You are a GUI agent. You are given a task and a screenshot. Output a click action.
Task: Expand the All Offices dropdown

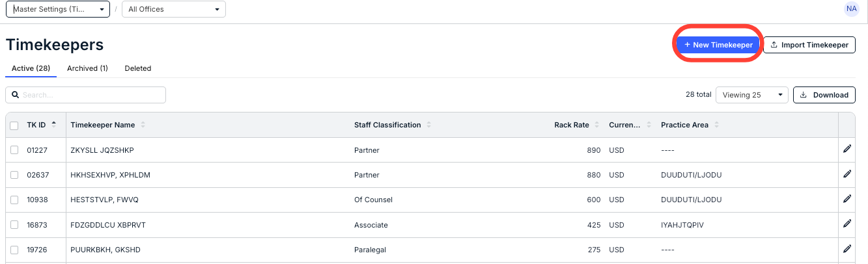tap(174, 10)
